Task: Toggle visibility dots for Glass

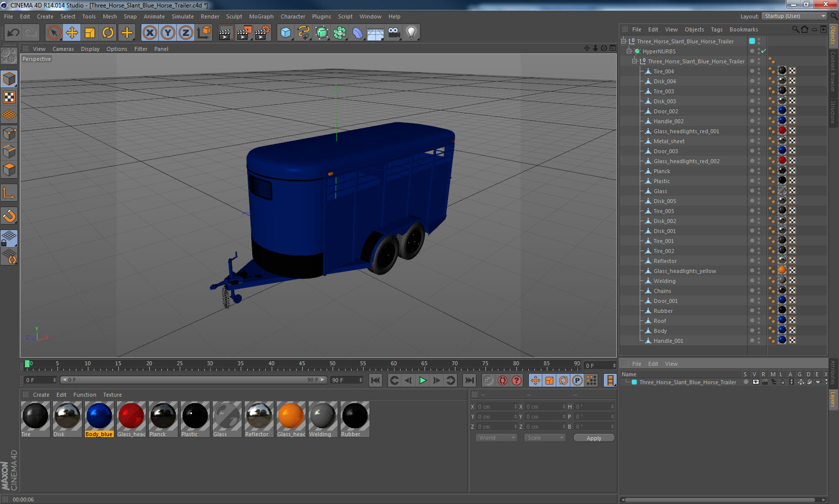Action: coord(759,191)
